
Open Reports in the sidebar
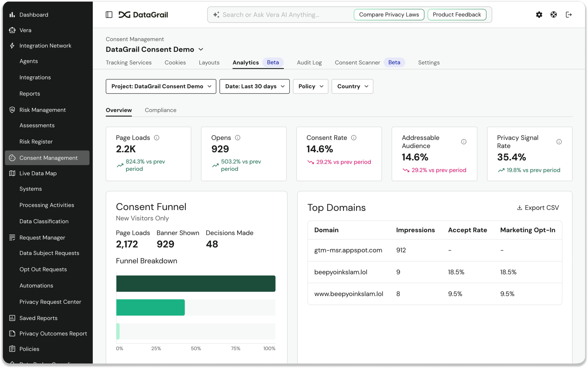tap(30, 94)
